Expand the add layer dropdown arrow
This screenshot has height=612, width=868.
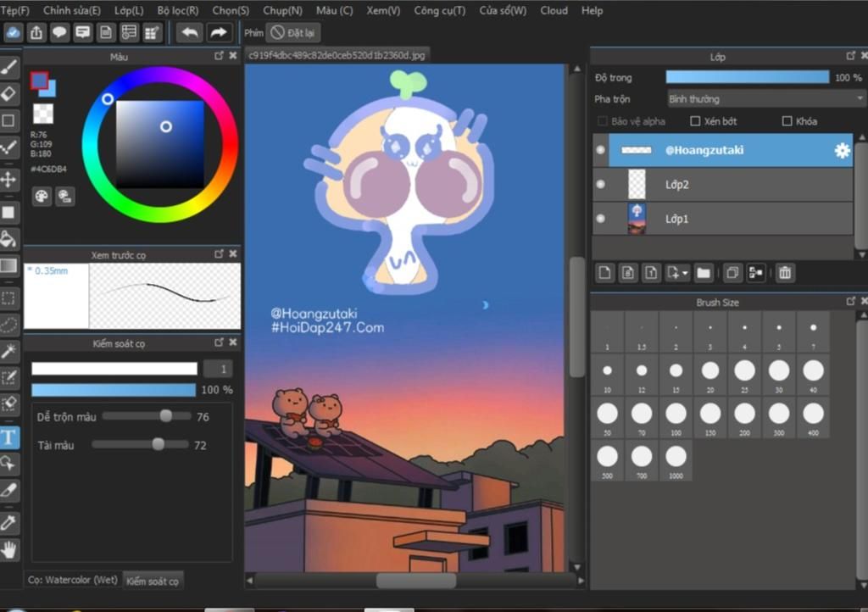click(685, 273)
